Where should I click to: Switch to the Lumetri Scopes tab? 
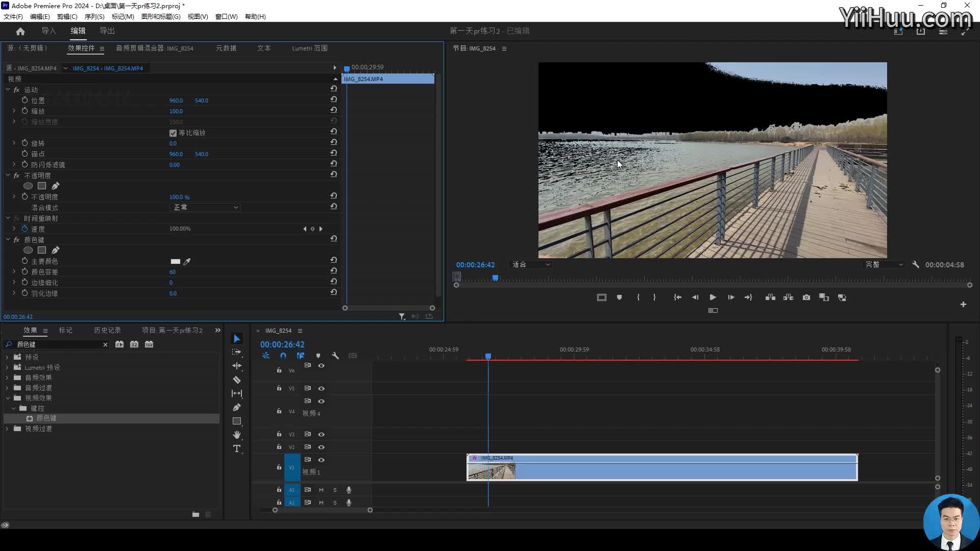(310, 48)
